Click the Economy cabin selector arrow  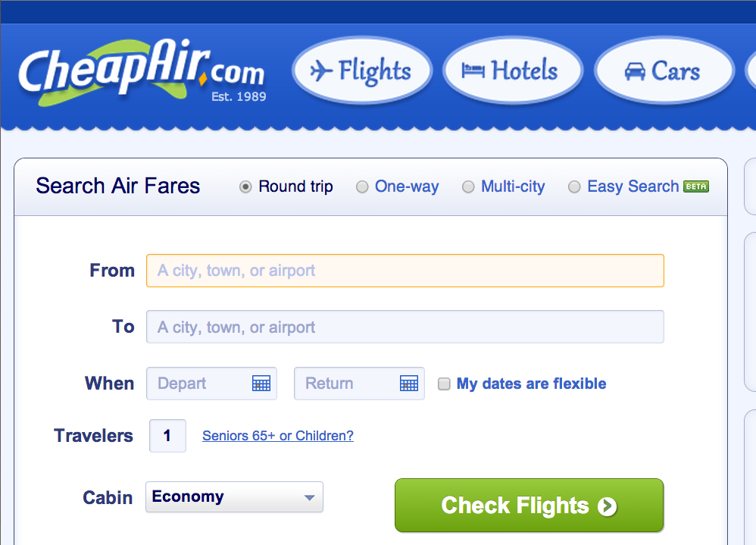309,496
